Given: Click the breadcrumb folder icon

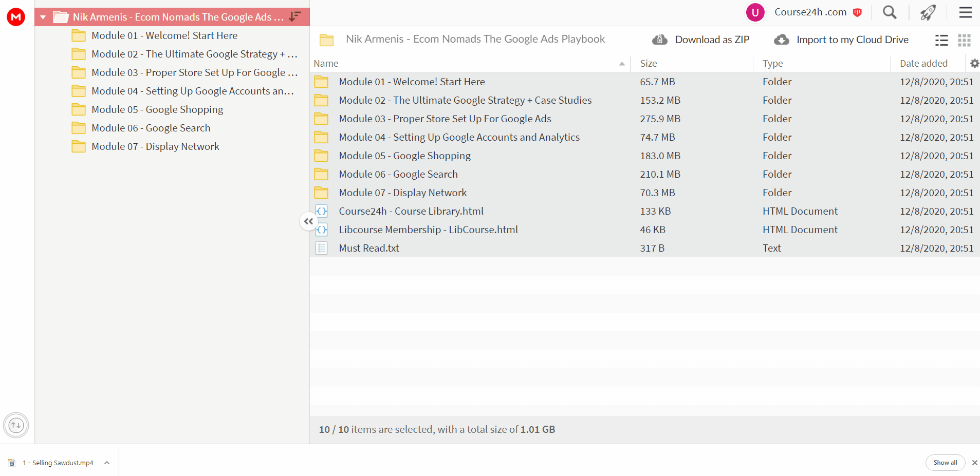Looking at the screenshot, I should pyautogui.click(x=326, y=40).
